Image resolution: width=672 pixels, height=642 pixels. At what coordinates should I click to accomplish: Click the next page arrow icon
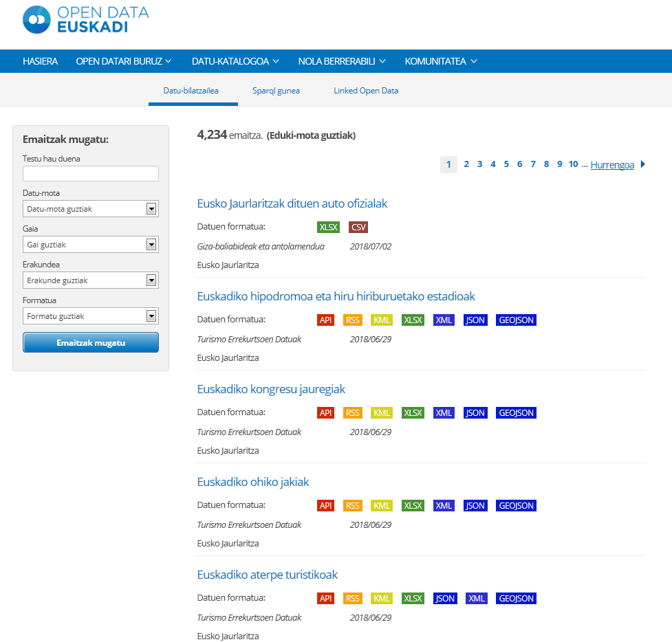(643, 164)
